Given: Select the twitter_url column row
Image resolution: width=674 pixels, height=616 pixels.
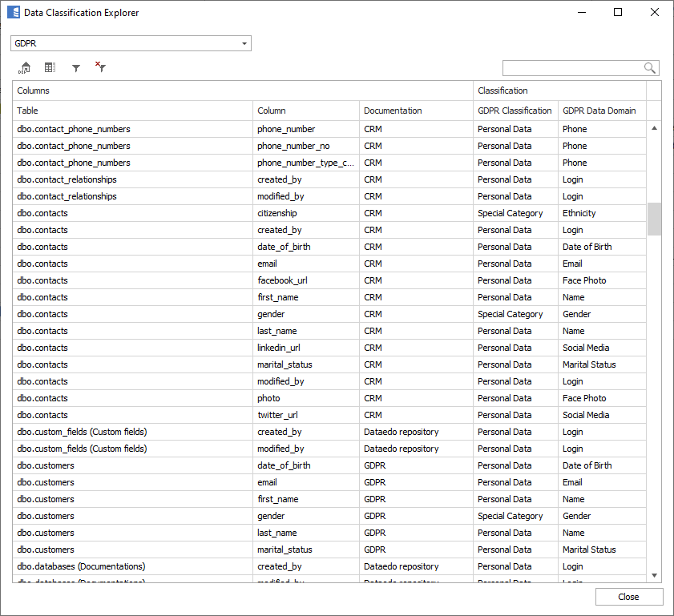Looking at the screenshot, I should [276, 415].
